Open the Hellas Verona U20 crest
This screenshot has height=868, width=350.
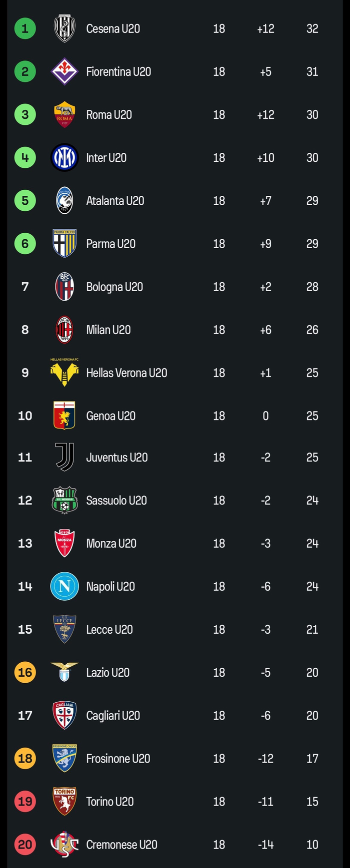click(x=64, y=373)
